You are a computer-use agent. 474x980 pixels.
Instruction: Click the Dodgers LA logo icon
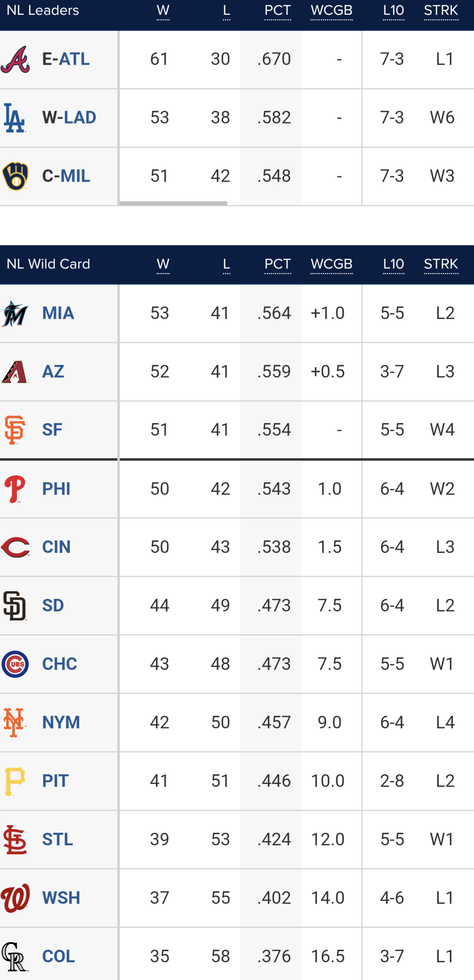coord(15,118)
